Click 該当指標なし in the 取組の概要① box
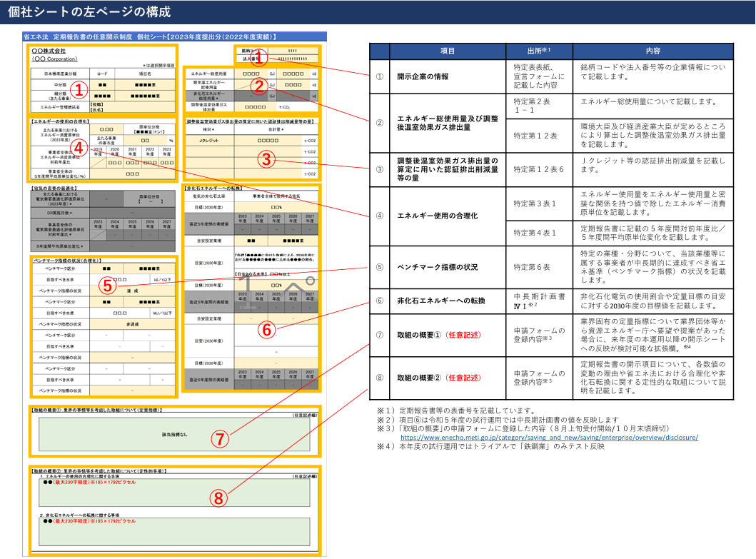Screen dimensions: 756x559 pos(174,435)
